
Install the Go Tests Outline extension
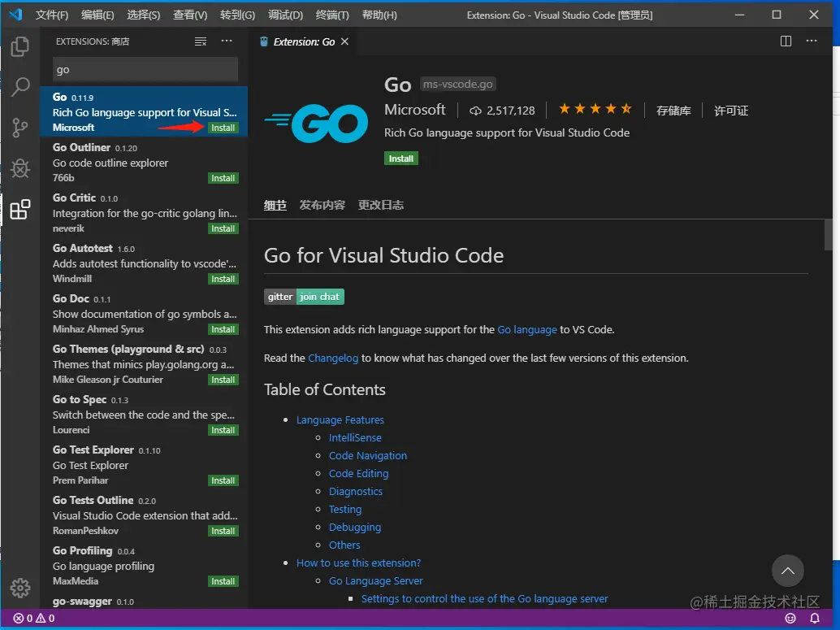pos(223,531)
